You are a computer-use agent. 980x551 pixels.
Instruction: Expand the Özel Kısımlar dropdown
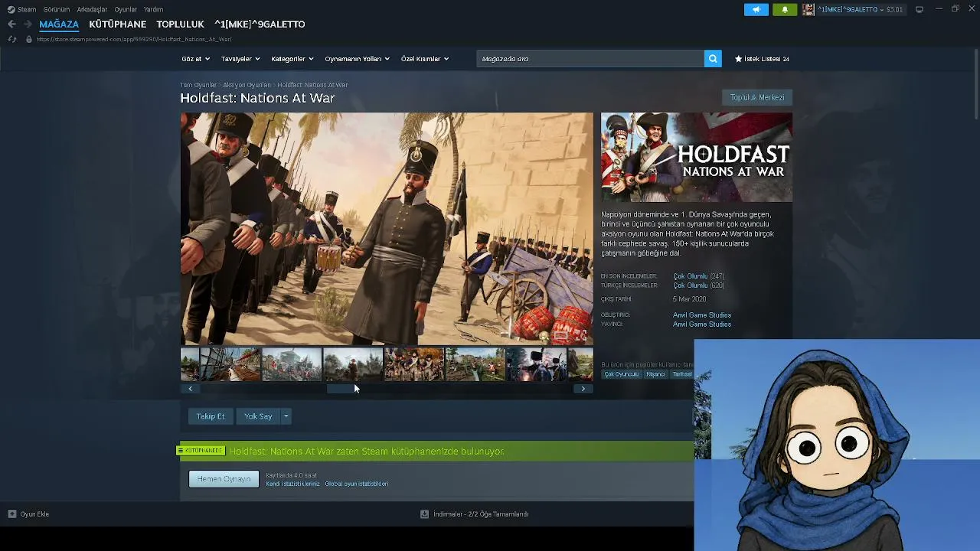tap(425, 59)
